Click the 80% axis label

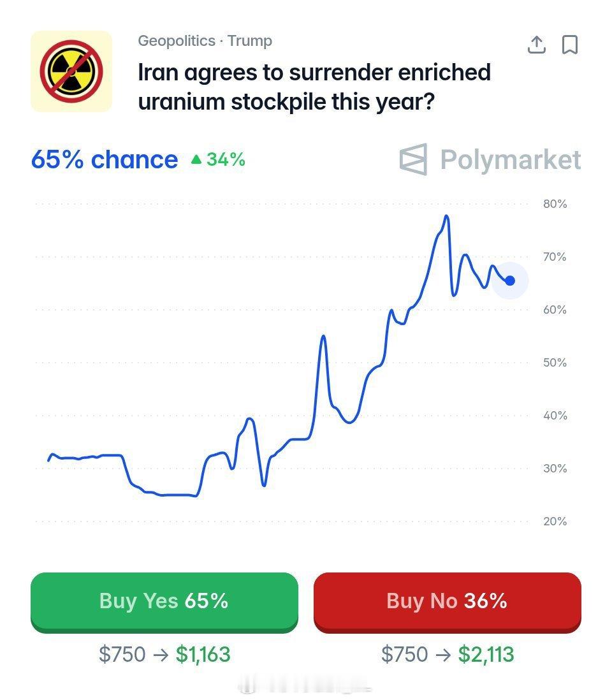click(555, 204)
